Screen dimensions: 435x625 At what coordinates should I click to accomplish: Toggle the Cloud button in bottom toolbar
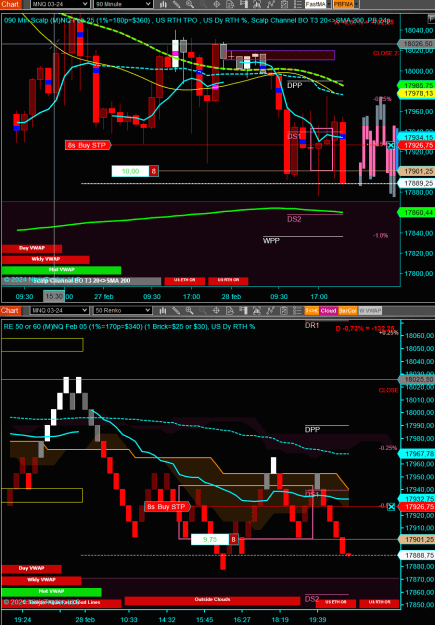[328, 310]
